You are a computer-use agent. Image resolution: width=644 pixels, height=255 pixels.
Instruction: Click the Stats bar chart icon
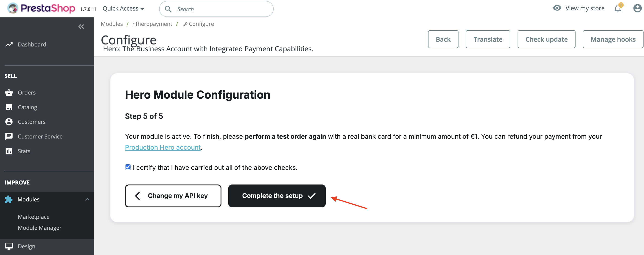coord(9,151)
